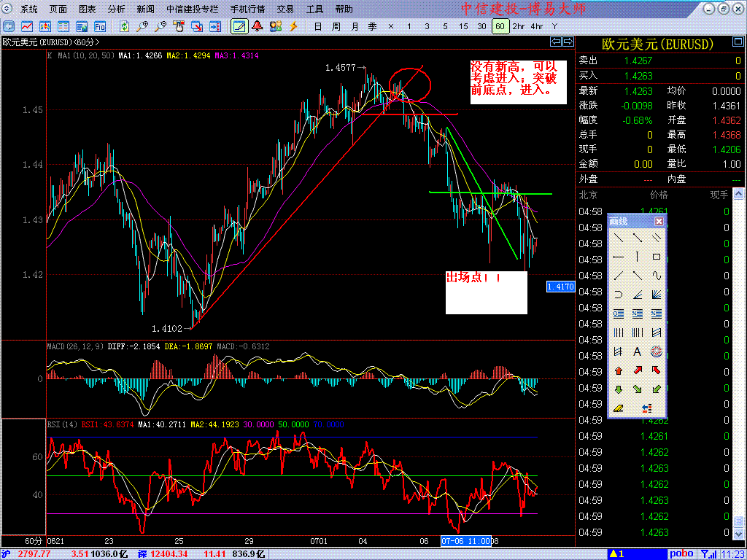
Task: Click the next-chart right arrow button
Action: coord(568,42)
